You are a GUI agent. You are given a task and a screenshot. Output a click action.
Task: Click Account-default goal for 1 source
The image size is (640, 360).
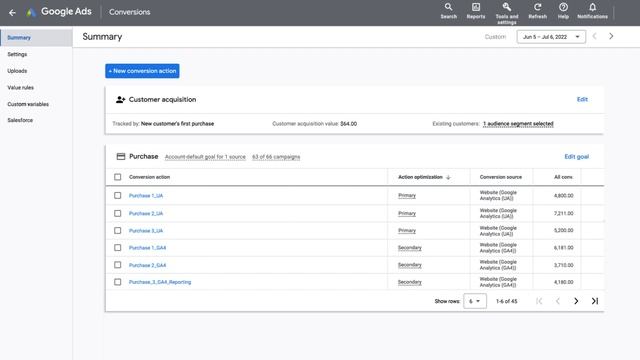[205, 157]
